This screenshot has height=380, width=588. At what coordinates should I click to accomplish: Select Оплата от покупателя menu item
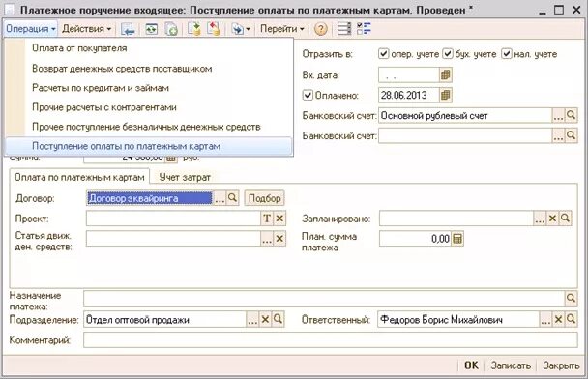tap(149, 48)
